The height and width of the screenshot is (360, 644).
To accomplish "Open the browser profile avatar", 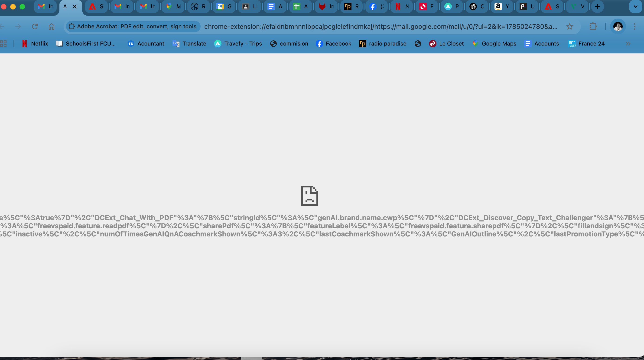I will (618, 26).
